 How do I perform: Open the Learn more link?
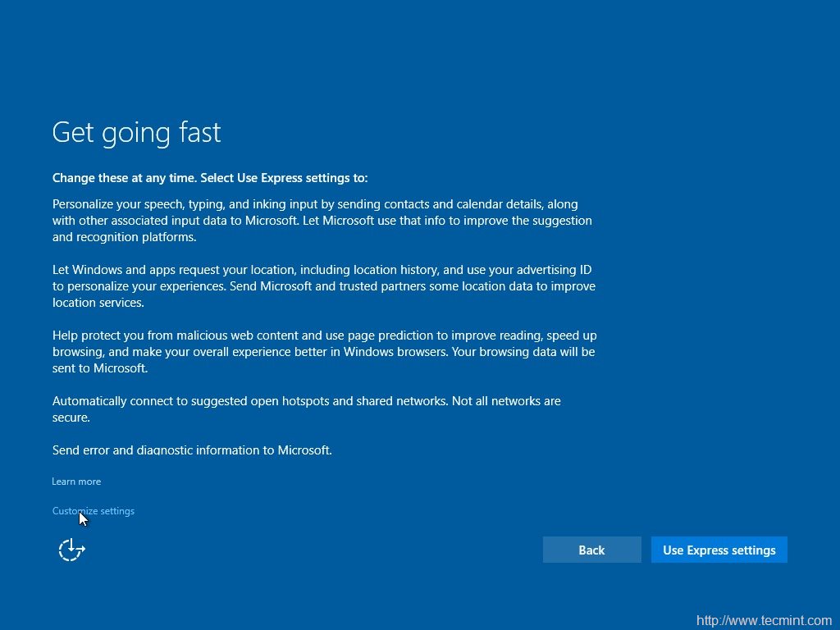pos(76,482)
